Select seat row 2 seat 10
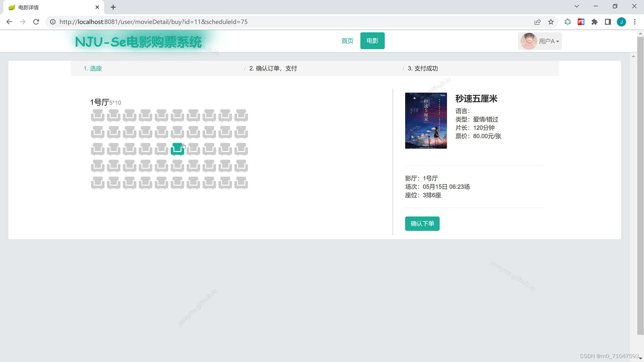The image size is (644, 362). coord(241,132)
